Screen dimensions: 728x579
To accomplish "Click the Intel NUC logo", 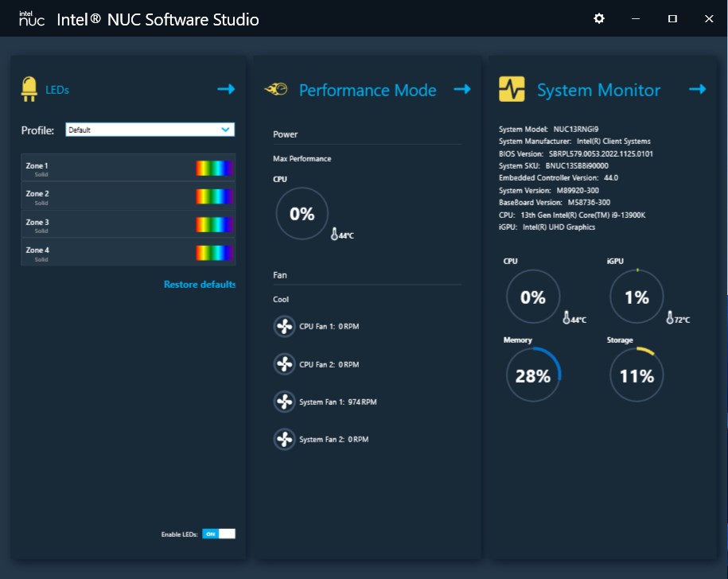I will 32,18.
